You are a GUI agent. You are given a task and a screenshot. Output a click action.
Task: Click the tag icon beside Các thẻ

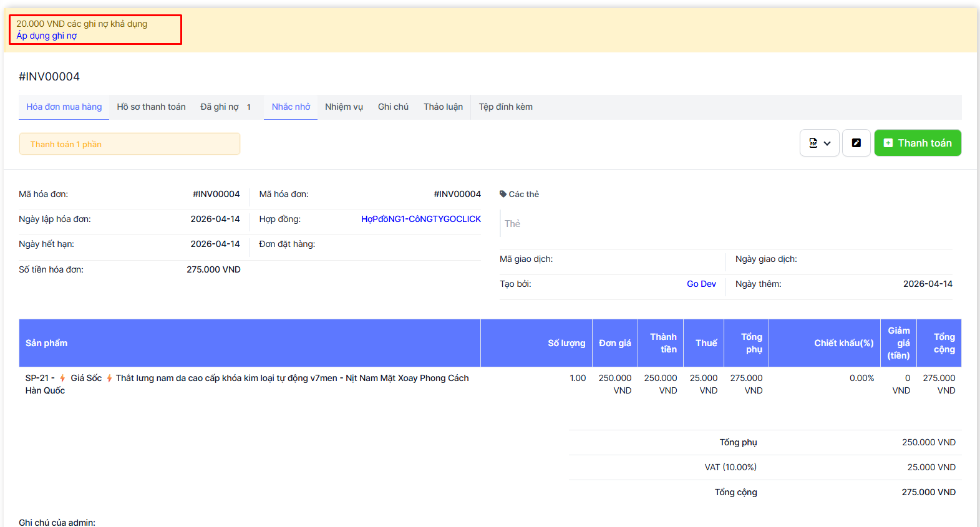pos(503,194)
